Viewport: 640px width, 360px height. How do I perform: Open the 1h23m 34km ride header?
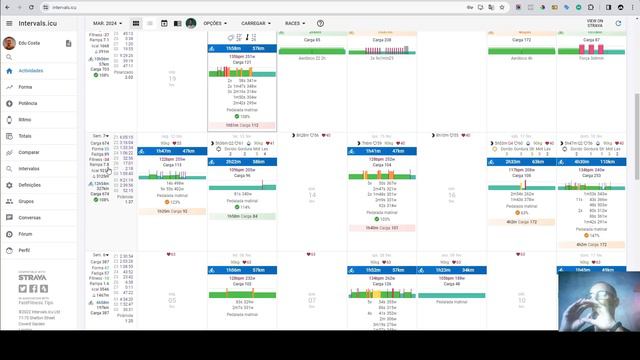[x=452, y=270]
